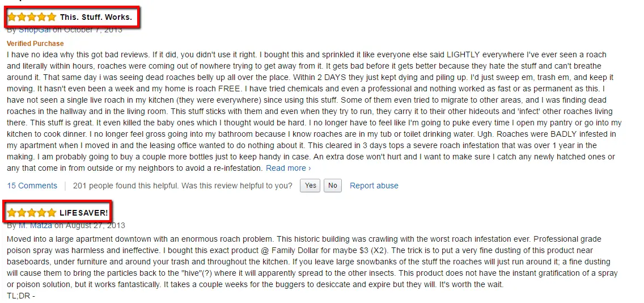
Task: Click the middle star beside LIFESAVER!
Action: pyautogui.click(x=32, y=213)
